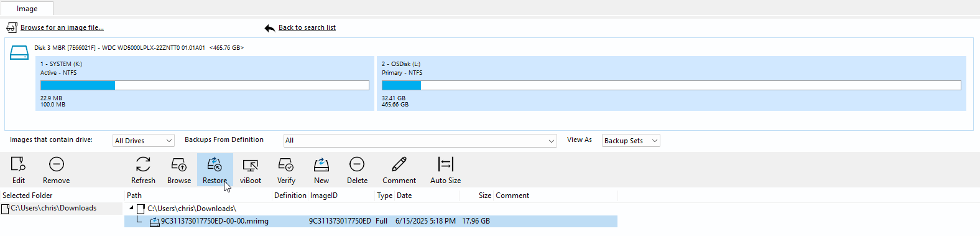The image size is (980, 236).
Task: Switch to the Image tab
Action: (27, 9)
